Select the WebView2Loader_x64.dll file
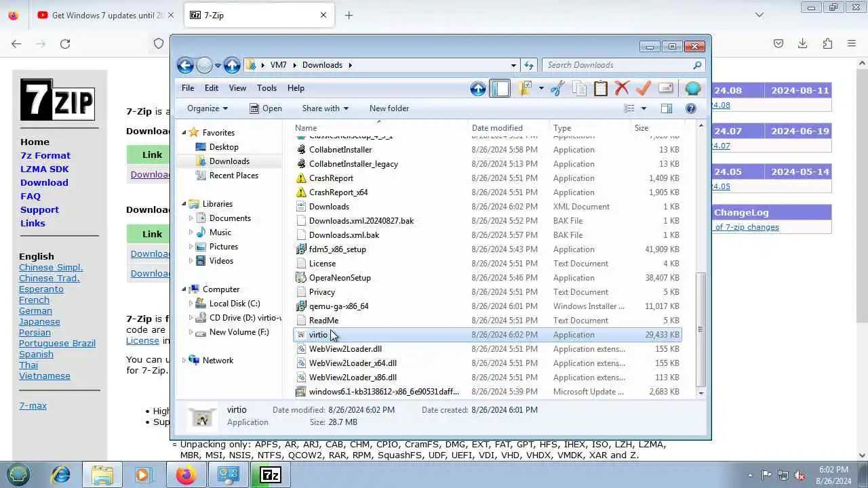Viewport: 868px width, 488px height. [353, 363]
